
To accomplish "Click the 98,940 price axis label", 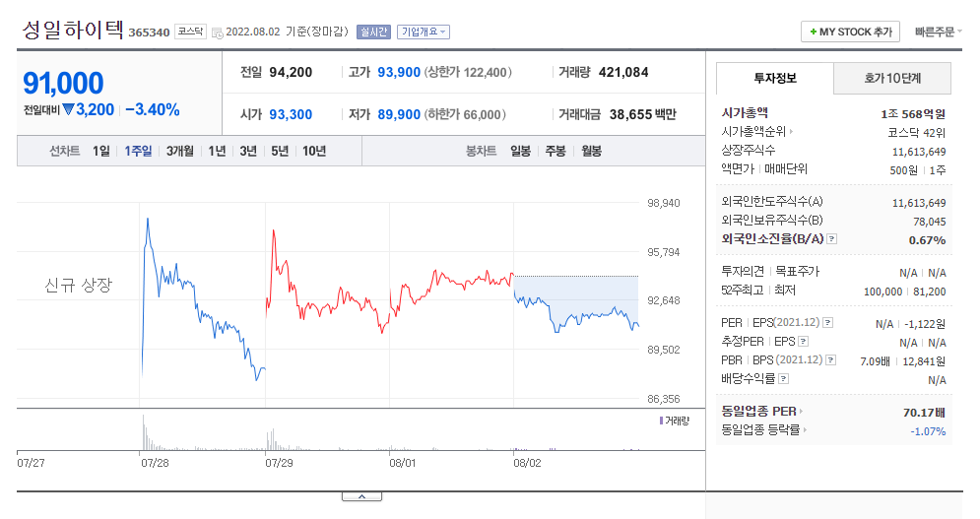I will coord(663,203).
